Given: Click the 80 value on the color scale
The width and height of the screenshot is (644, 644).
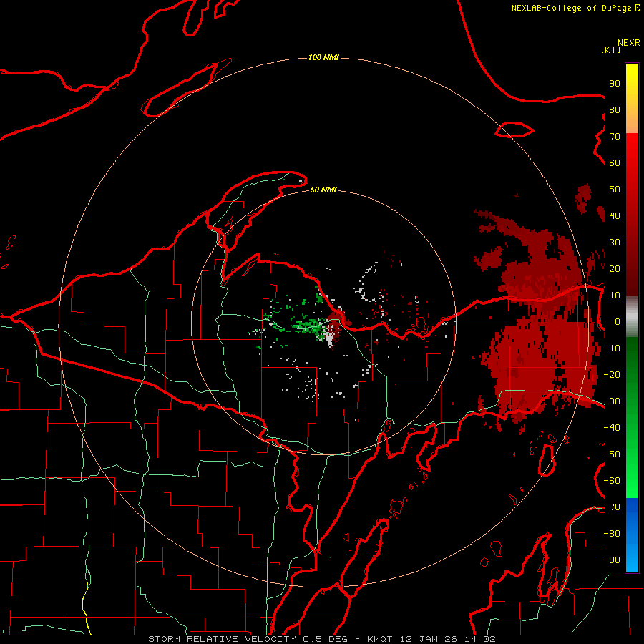Looking at the screenshot, I should click(615, 109).
